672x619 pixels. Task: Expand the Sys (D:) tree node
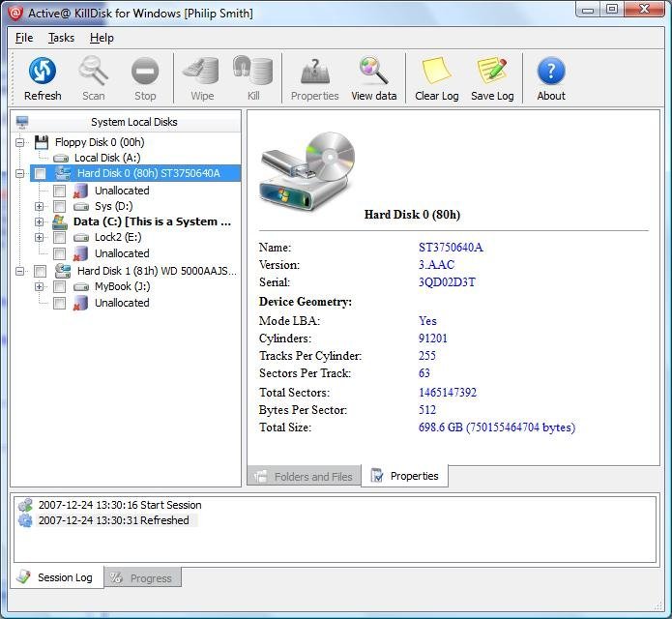coord(40,206)
